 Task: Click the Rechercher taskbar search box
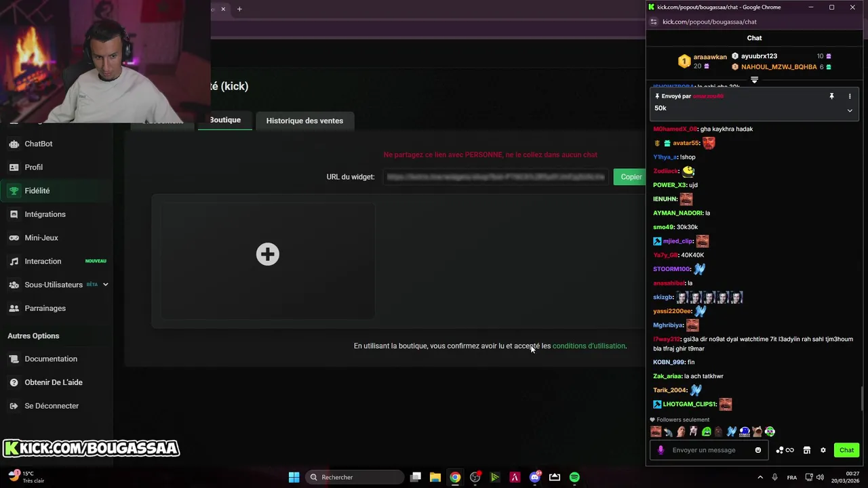click(355, 477)
